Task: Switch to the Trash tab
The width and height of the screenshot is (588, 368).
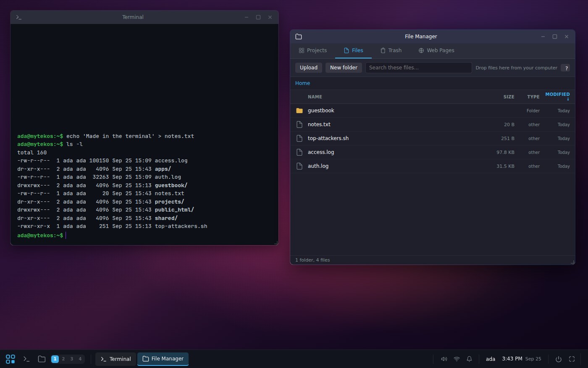Action: click(391, 50)
